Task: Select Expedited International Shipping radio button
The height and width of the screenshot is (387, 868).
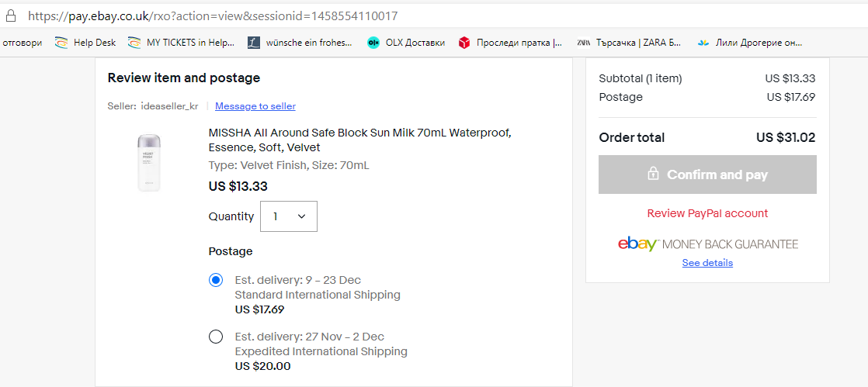Action: [216, 337]
